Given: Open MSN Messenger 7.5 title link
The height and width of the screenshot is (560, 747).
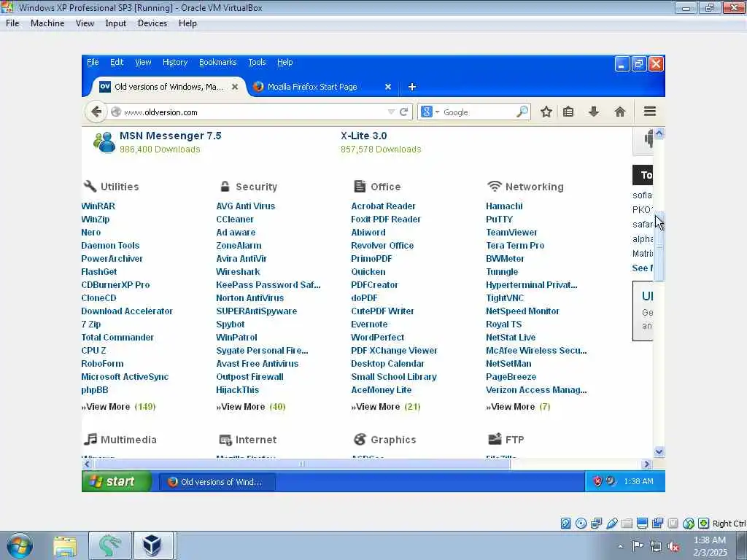Looking at the screenshot, I should click(x=171, y=136).
